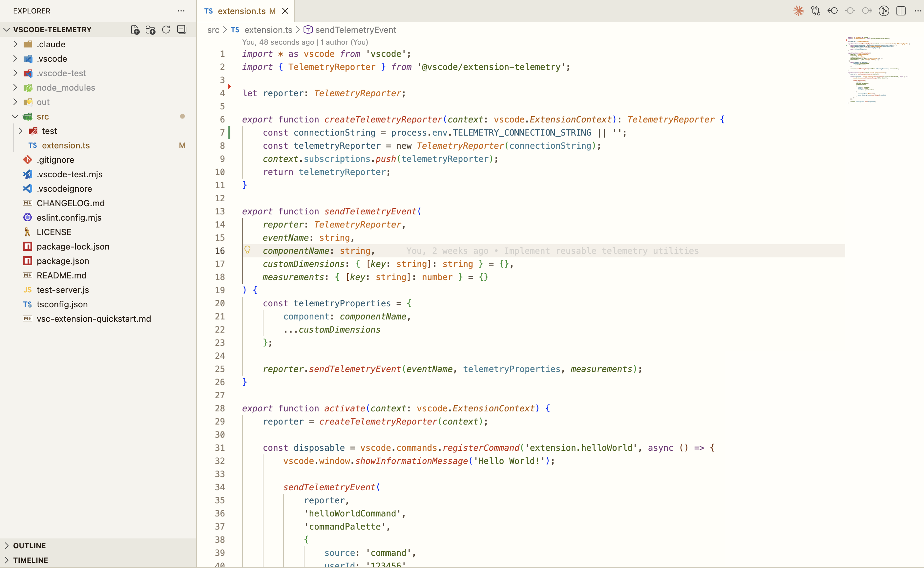Split the editor window
The height and width of the screenshot is (568, 924).
[x=901, y=11]
